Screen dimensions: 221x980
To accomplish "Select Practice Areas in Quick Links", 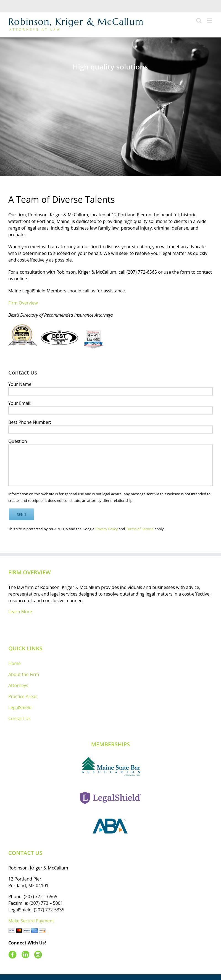I will (x=23, y=696).
